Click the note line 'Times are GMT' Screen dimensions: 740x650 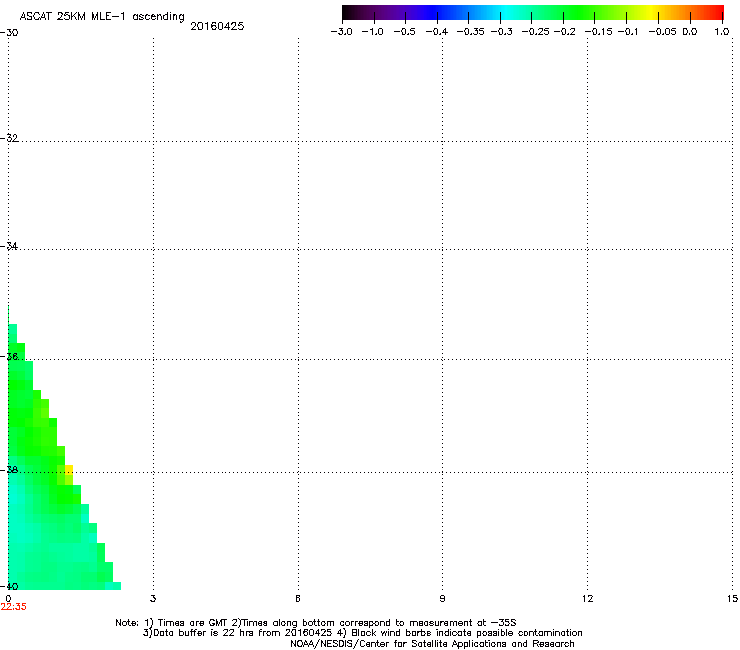(x=192, y=623)
